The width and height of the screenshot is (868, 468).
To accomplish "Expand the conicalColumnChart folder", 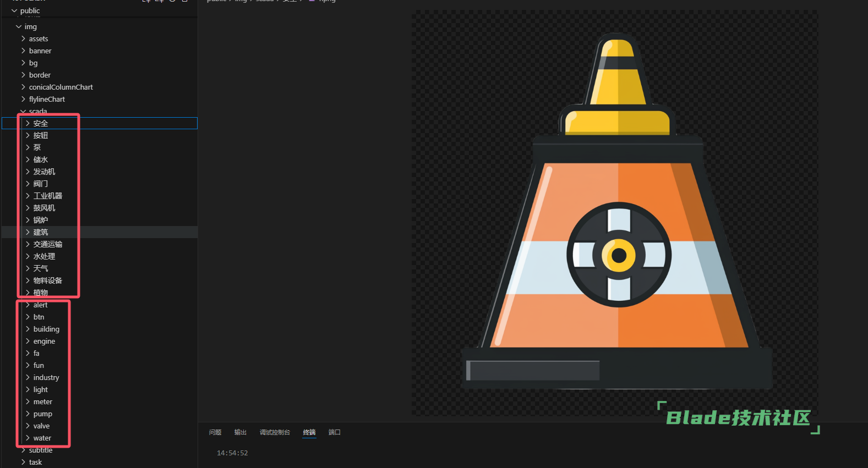I will pos(61,87).
